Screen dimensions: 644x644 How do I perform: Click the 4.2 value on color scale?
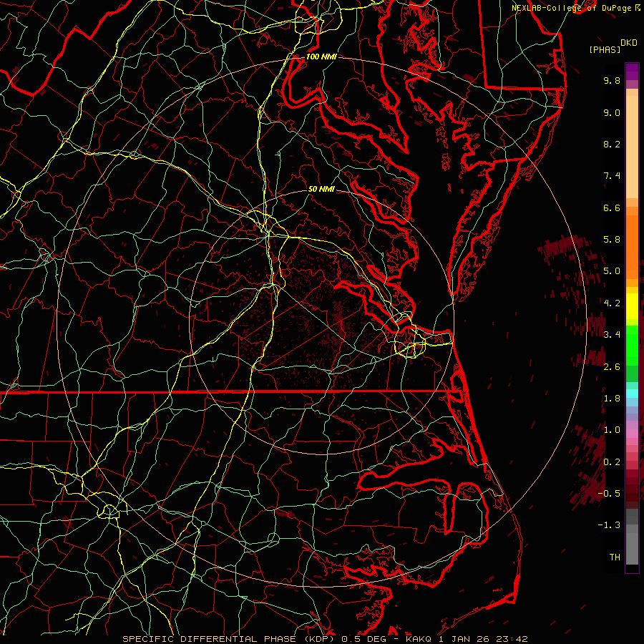coord(612,303)
